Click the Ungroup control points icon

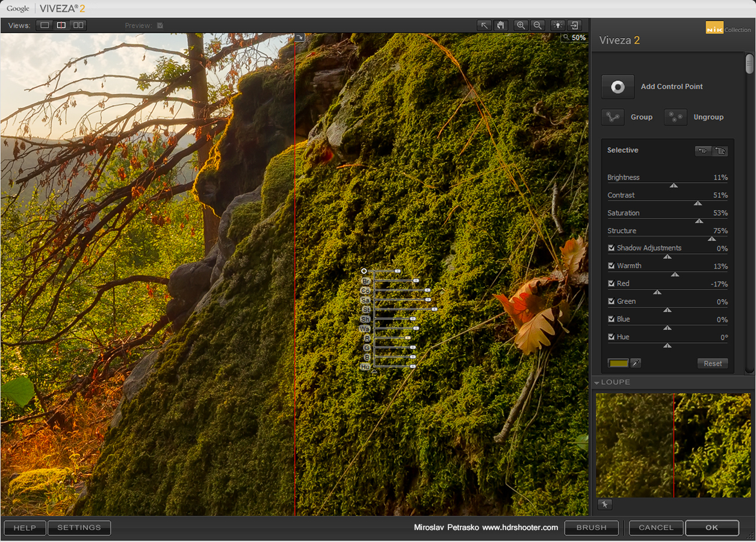(675, 117)
